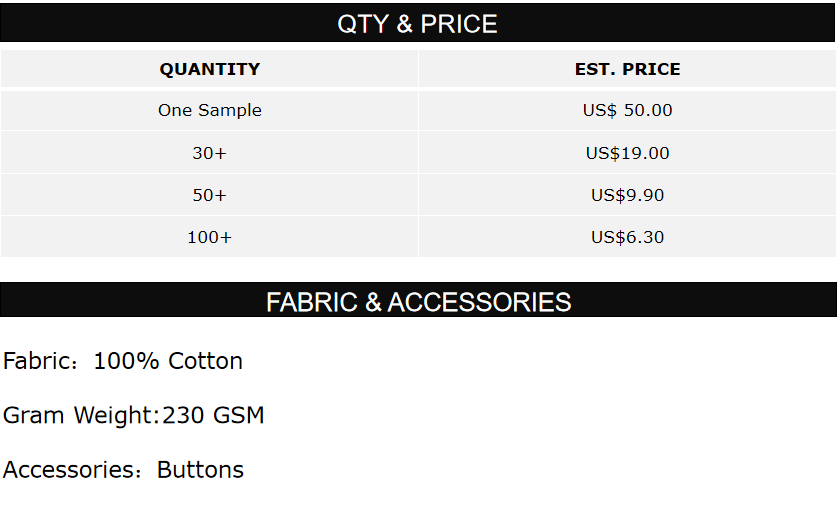
Task: Click the 230 weight number
Action: pyautogui.click(x=184, y=415)
